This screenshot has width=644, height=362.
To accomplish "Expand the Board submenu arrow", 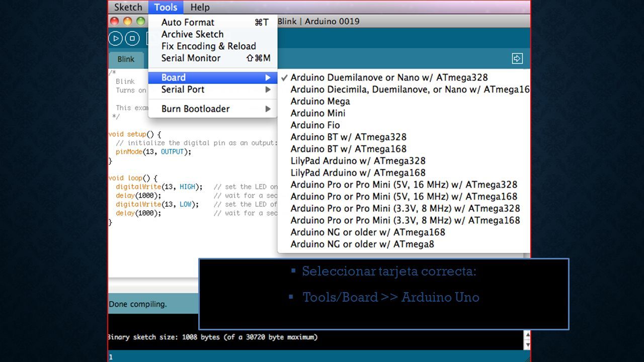I will coord(268,77).
